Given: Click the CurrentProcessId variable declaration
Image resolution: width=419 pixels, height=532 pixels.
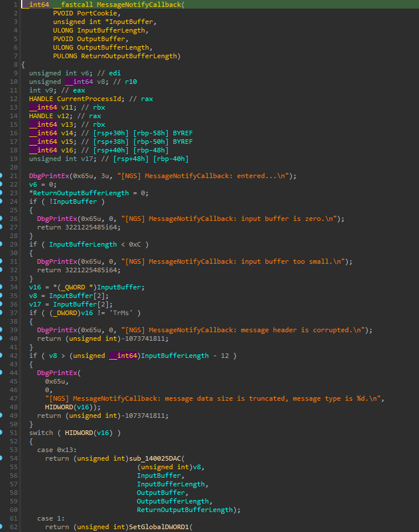Looking at the screenshot, I should coord(89,99).
